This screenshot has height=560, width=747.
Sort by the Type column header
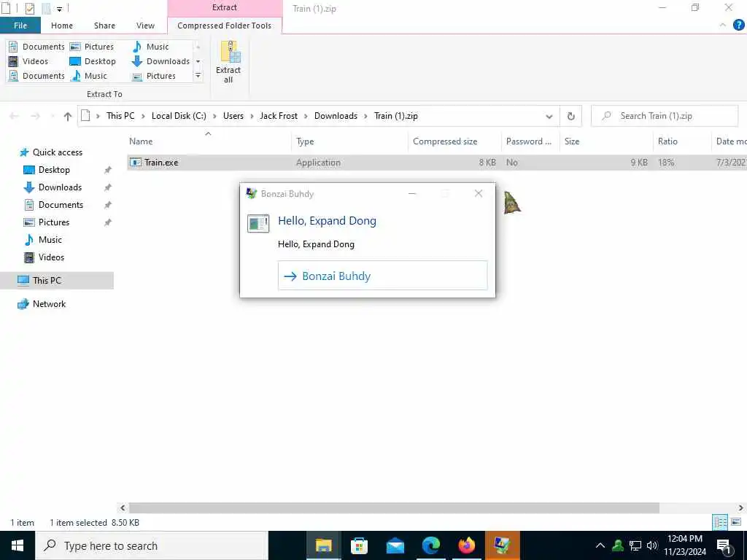tap(349, 141)
